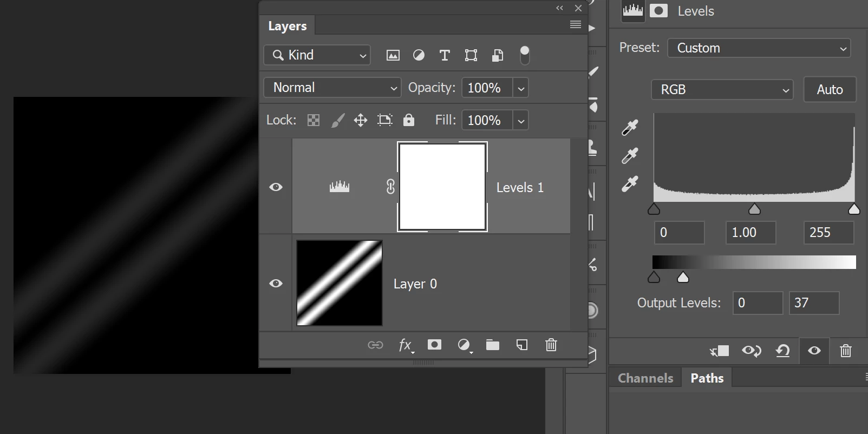Filter for type layers icon
This screenshot has height=434, width=868.
click(445, 55)
